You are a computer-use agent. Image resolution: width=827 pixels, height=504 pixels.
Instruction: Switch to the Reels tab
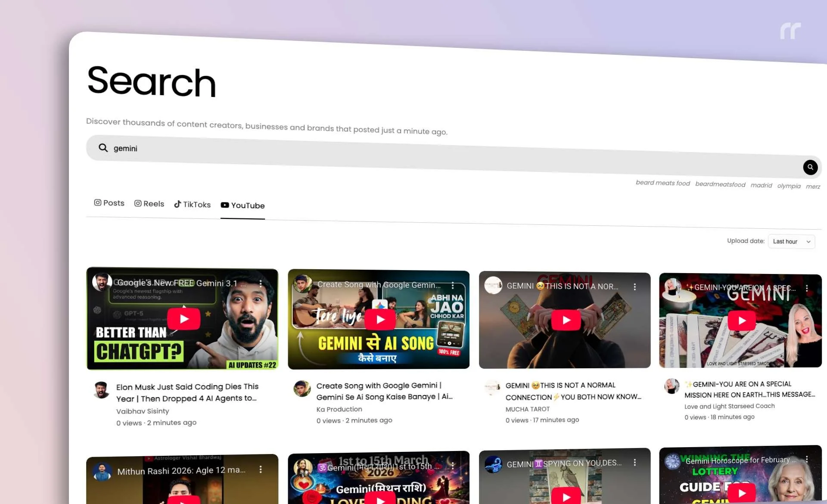(x=149, y=203)
